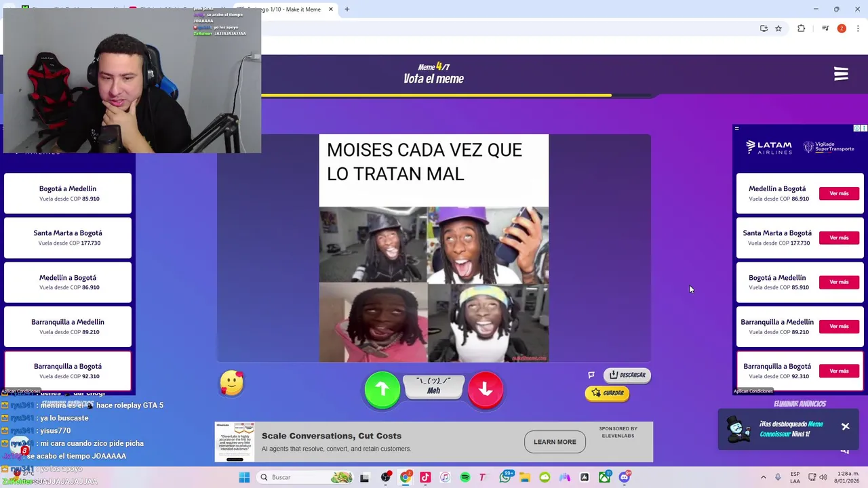Click the meme image
Image resolution: width=868 pixels, height=488 pixels.
coord(434,248)
